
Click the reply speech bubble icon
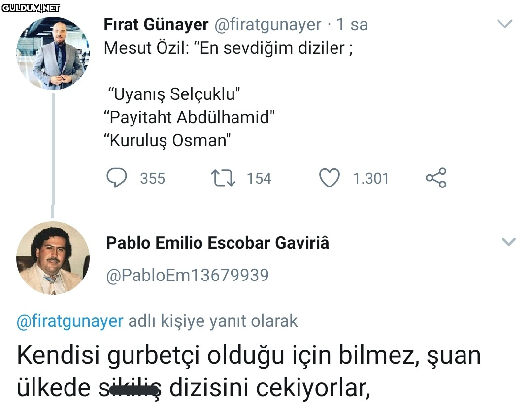tap(117, 178)
